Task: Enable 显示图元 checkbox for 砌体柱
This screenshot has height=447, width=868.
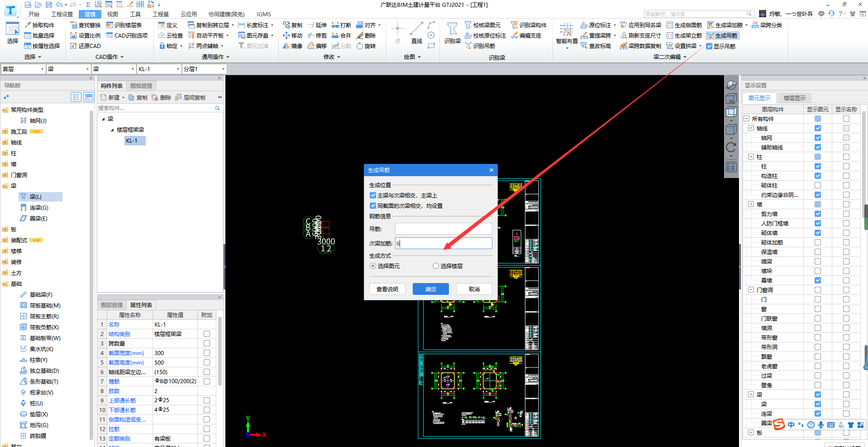Action: tap(817, 185)
